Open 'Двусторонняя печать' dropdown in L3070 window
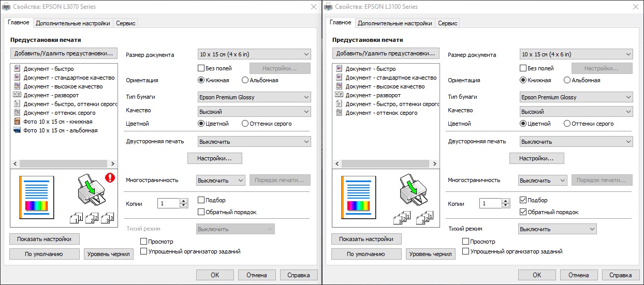Image resolution: width=644 pixels, height=285 pixels. [254, 142]
